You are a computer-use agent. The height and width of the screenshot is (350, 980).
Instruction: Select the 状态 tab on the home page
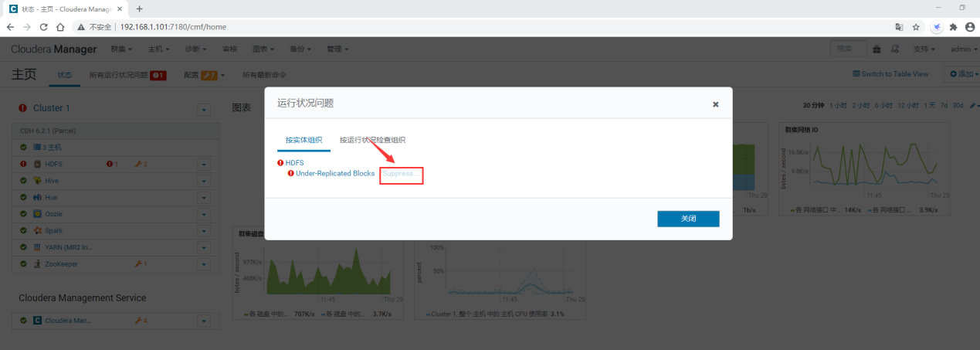(64, 75)
